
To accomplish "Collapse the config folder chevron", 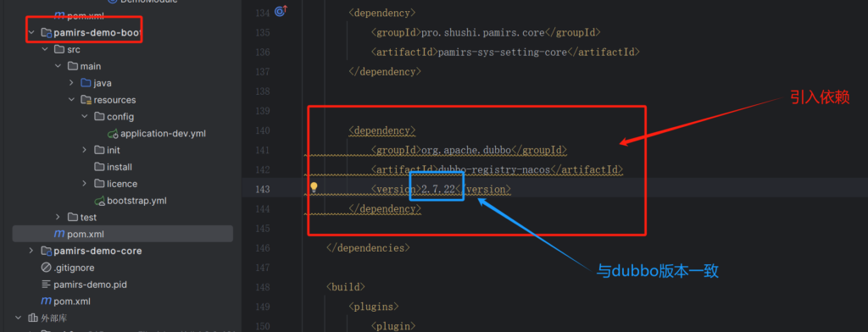I will coord(85,117).
